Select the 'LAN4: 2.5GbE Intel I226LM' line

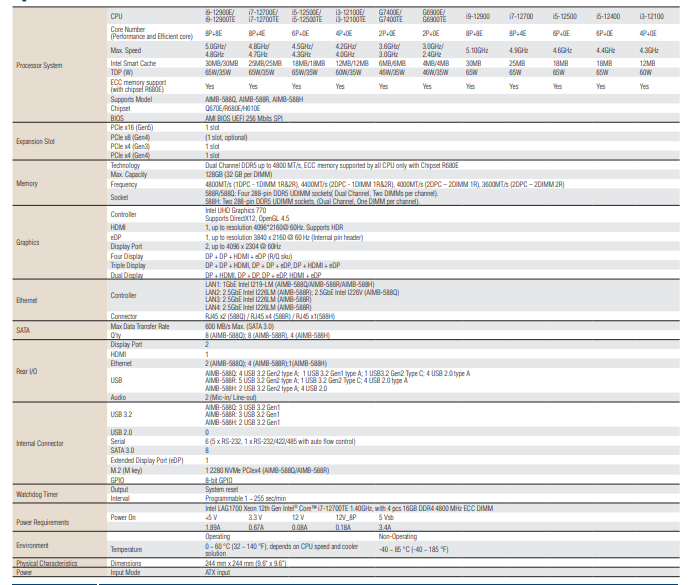tap(258, 308)
